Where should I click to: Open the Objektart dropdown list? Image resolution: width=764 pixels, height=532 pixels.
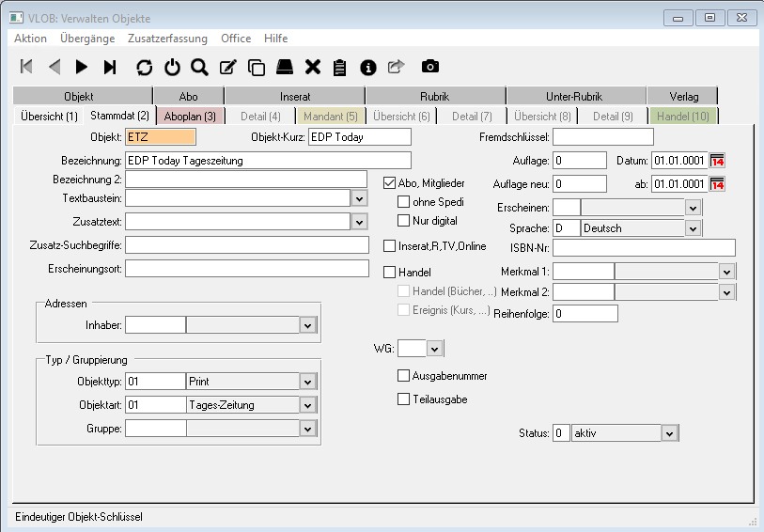307,405
